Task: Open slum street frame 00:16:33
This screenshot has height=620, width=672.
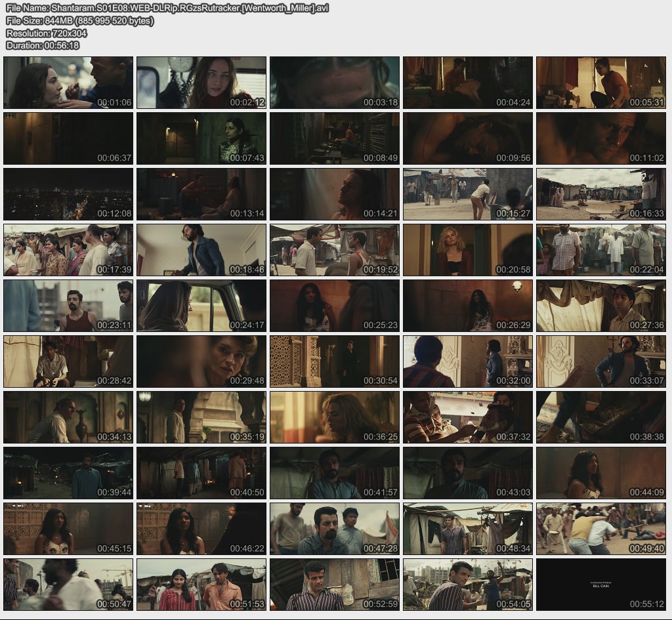Action: pyautogui.click(x=601, y=194)
